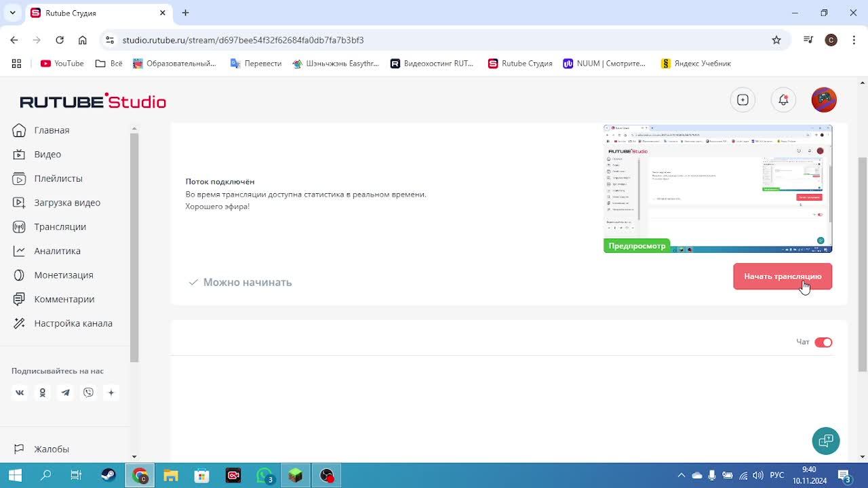Screen dimensions: 868x488
Task: Open a new browser tab
Action: (185, 13)
